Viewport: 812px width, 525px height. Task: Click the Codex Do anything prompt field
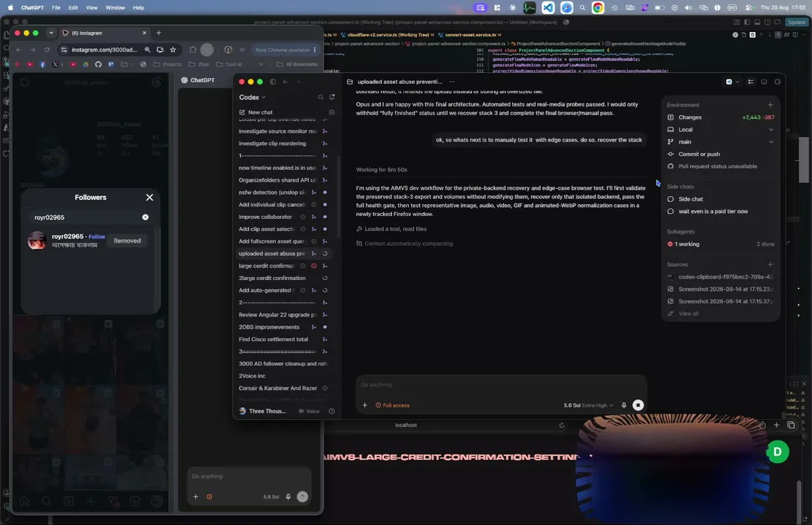coord(501,384)
